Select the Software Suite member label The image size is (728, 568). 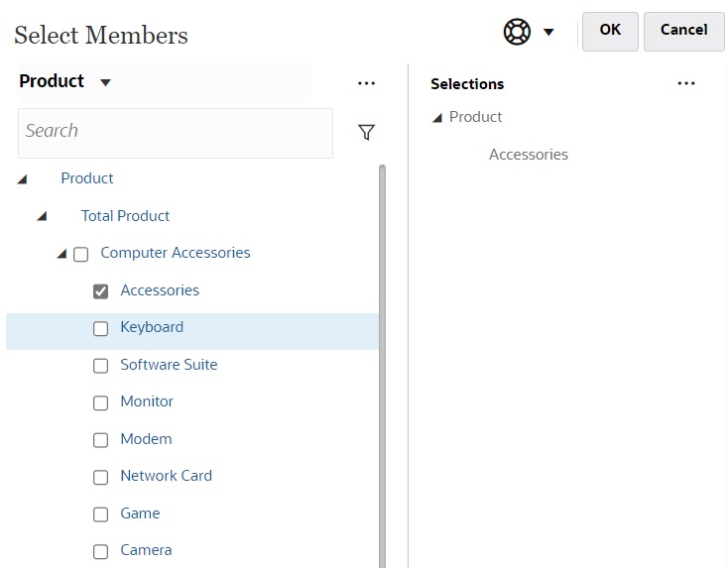(x=169, y=365)
